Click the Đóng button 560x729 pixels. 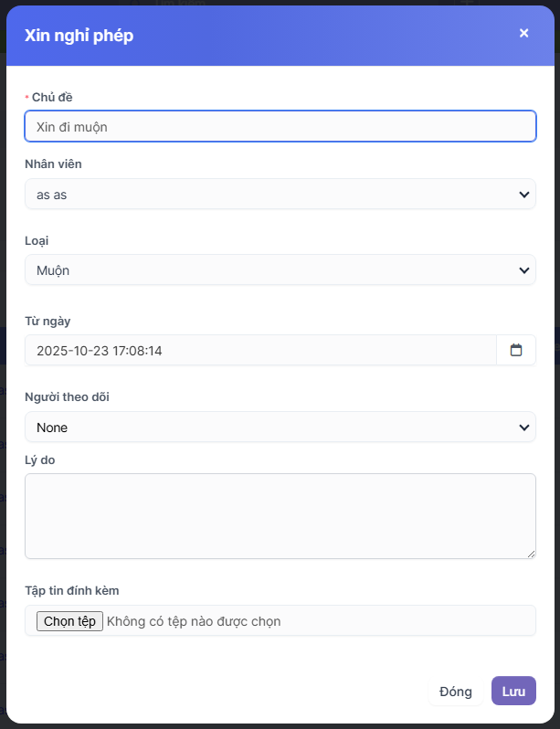(456, 691)
